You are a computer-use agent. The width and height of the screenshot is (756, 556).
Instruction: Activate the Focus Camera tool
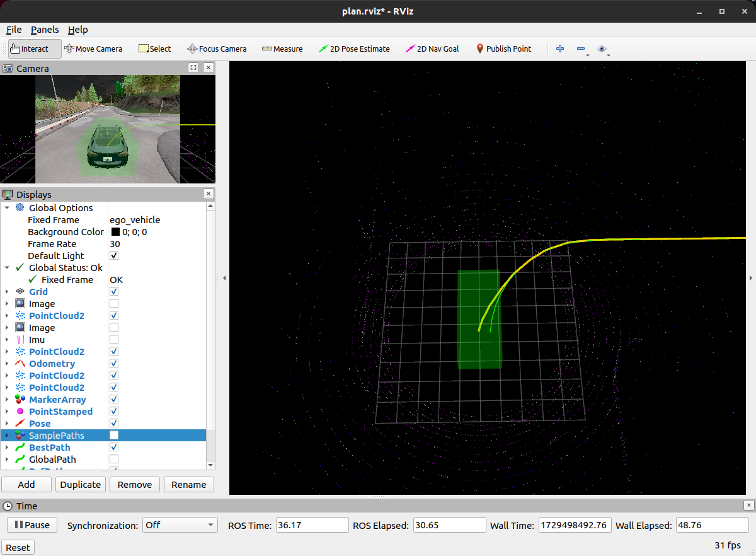[x=217, y=49]
